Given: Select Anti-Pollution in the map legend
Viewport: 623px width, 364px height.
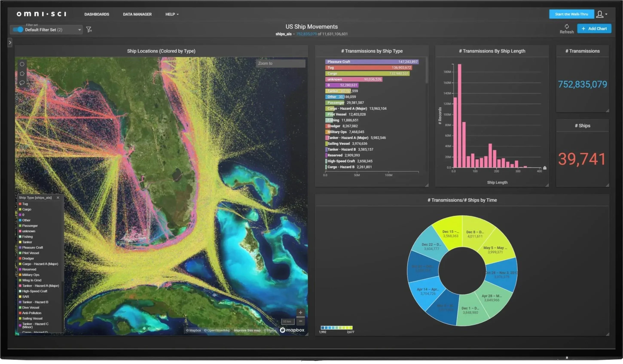Looking at the screenshot, I should click(x=32, y=313).
